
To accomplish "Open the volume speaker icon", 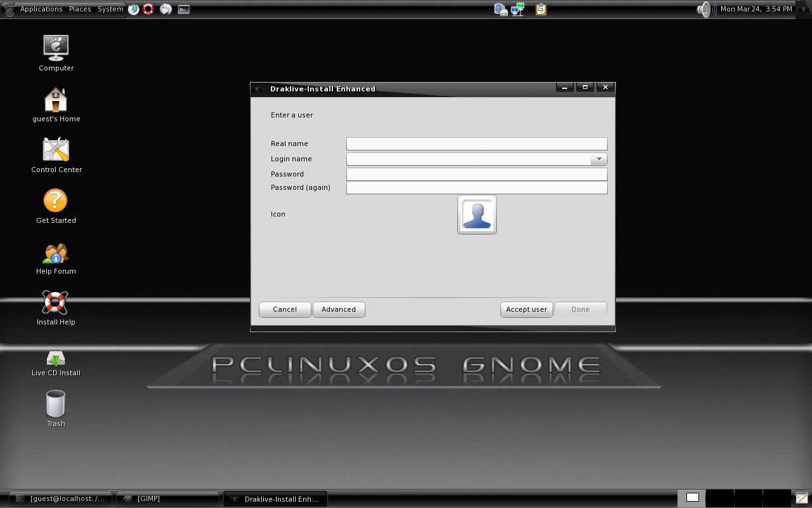I will click(x=706, y=9).
